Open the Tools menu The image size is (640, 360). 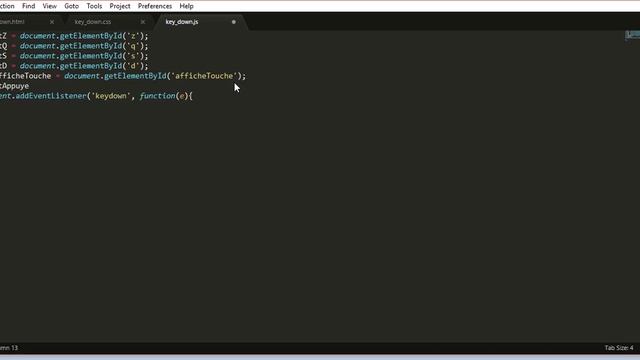(94, 6)
